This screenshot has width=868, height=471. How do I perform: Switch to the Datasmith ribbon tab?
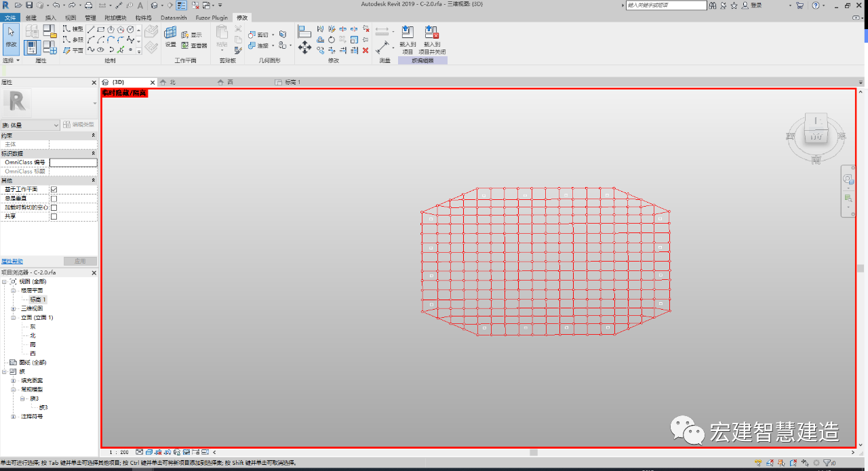pos(174,18)
